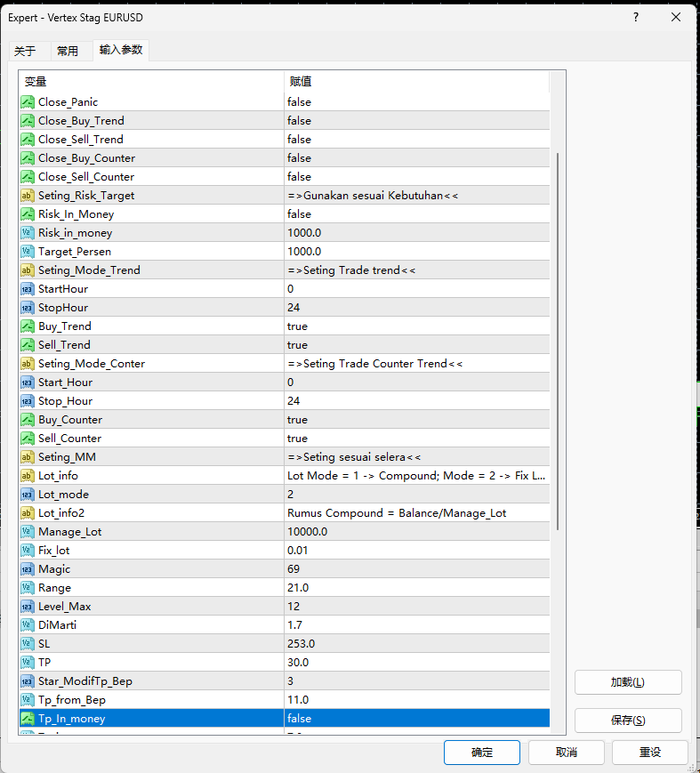The height and width of the screenshot is (773, 700).
Task: Click the 加载(L) button
Action: pyautogui.click(x=628, y=682)
